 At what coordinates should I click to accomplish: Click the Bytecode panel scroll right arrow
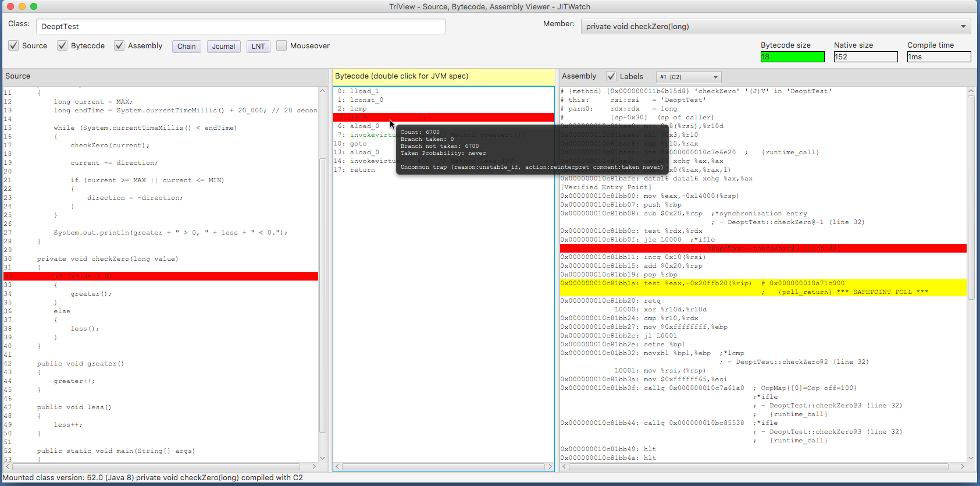(x=550, y=467)
